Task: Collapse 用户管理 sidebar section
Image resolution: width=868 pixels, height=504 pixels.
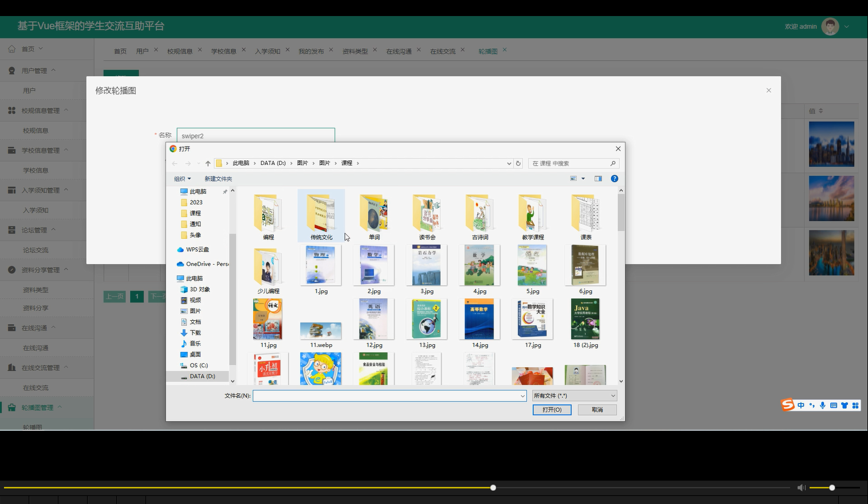Action: [47, 70]
